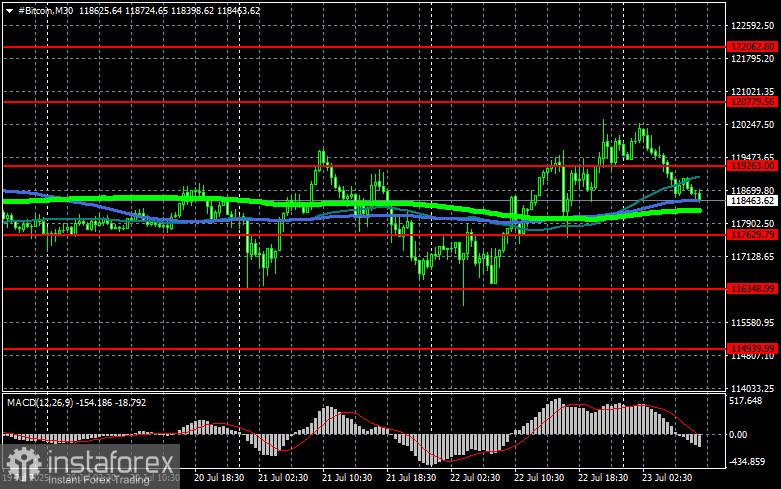Click the 118699.80 price scale value
The width and height of the screenshot is (781, 489).
tap(753, 191)
